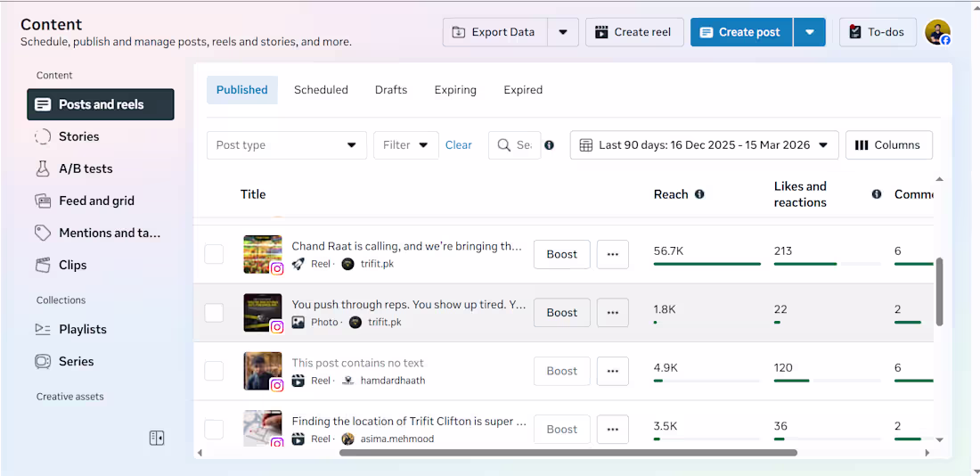Click scroll up arrow of table

click(939, 179)
